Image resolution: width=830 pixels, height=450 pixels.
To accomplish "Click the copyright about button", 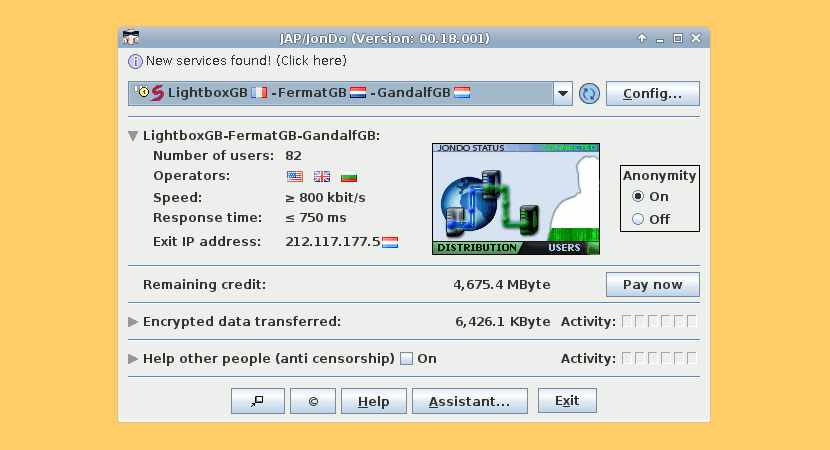I will pos(313,401).
